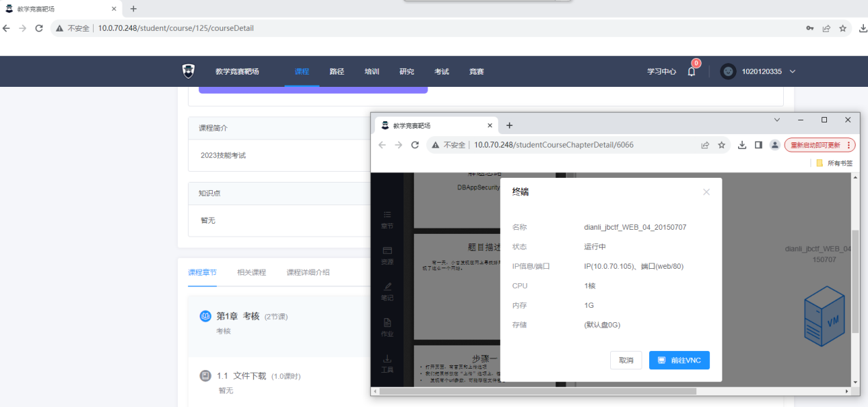The height and width of the screenshot is (407, 868).
Task: Expand the 1020120335 account dropdown arrow
Action: click(793, 72)
